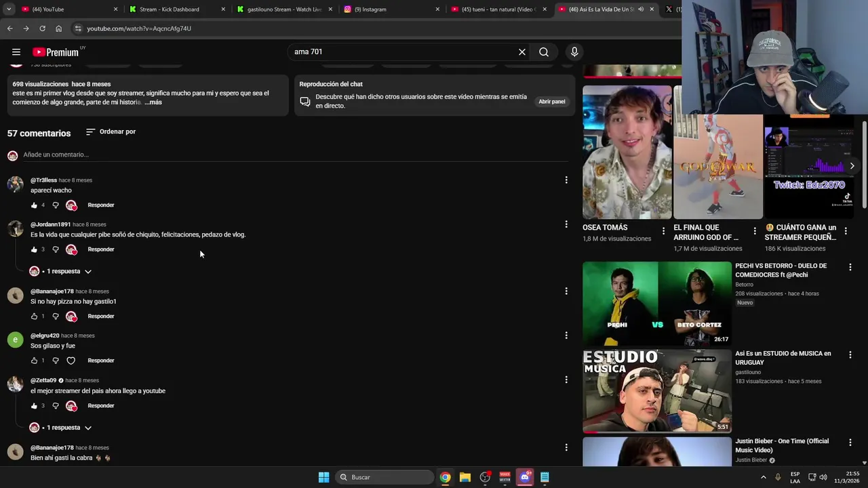Close the Instagram browser tab

point(437,9)
